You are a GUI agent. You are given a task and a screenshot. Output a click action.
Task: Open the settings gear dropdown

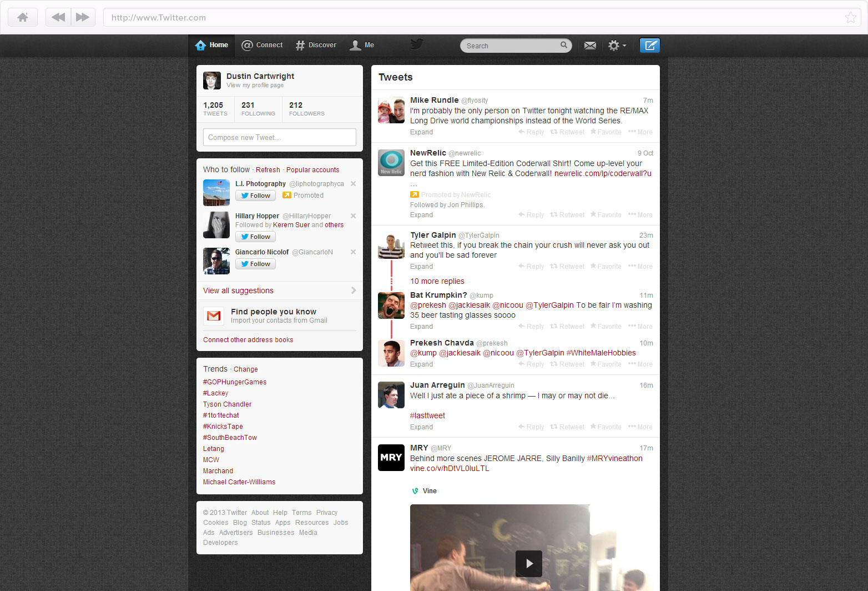coord(617,46)
